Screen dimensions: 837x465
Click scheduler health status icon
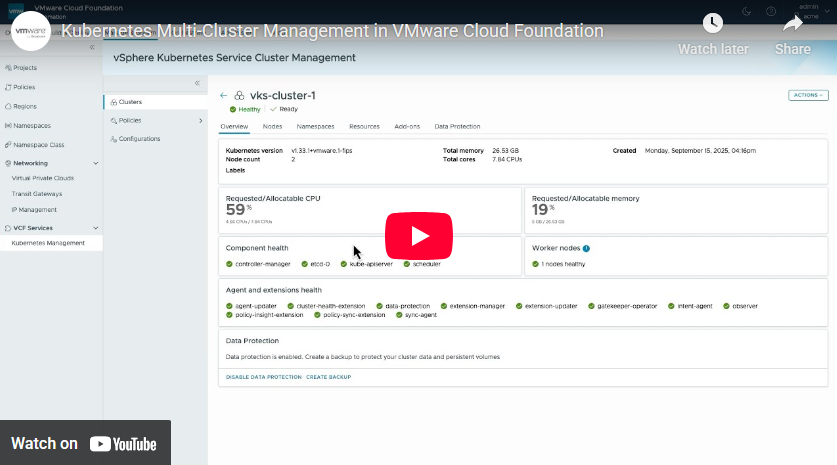pyautogui.click(x=407, y=264)
